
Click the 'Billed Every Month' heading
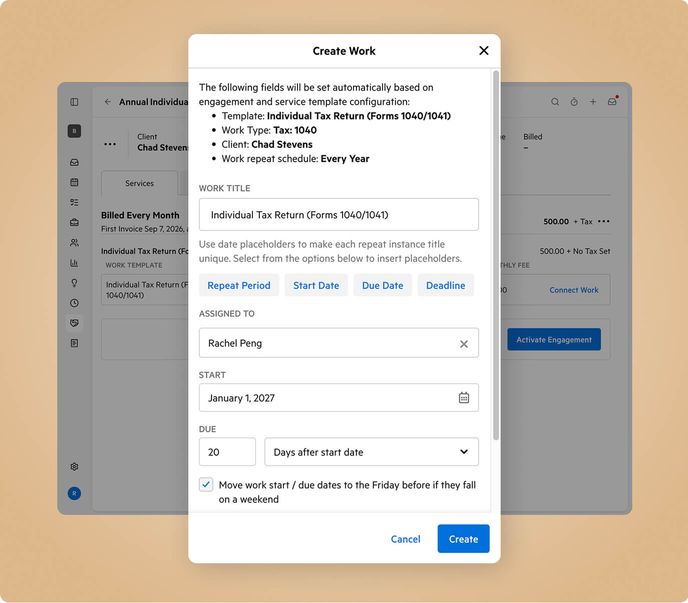point(140,215)
